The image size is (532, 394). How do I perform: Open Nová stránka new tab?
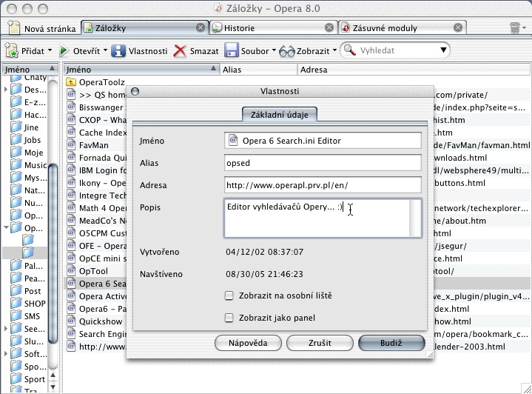tap(41, 28)
